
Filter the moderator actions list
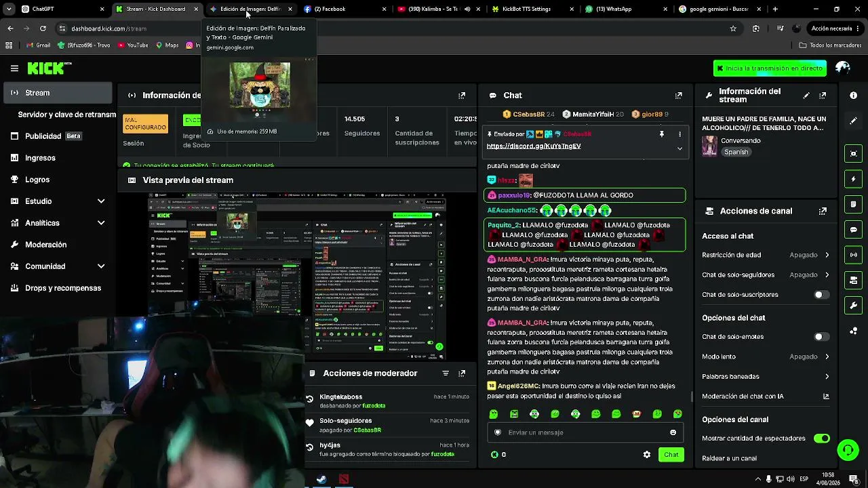tap(446, 373)
